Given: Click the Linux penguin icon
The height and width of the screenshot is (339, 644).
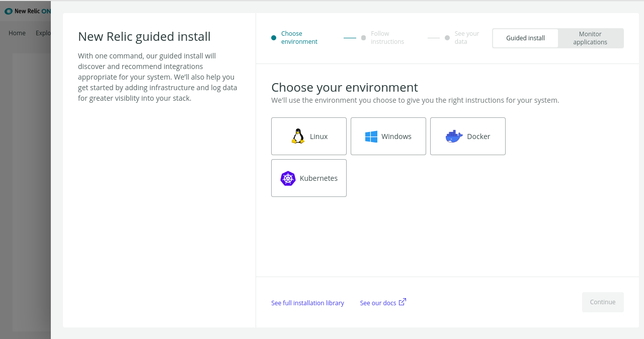Looking at the screenshot, I should pos(298,136).
